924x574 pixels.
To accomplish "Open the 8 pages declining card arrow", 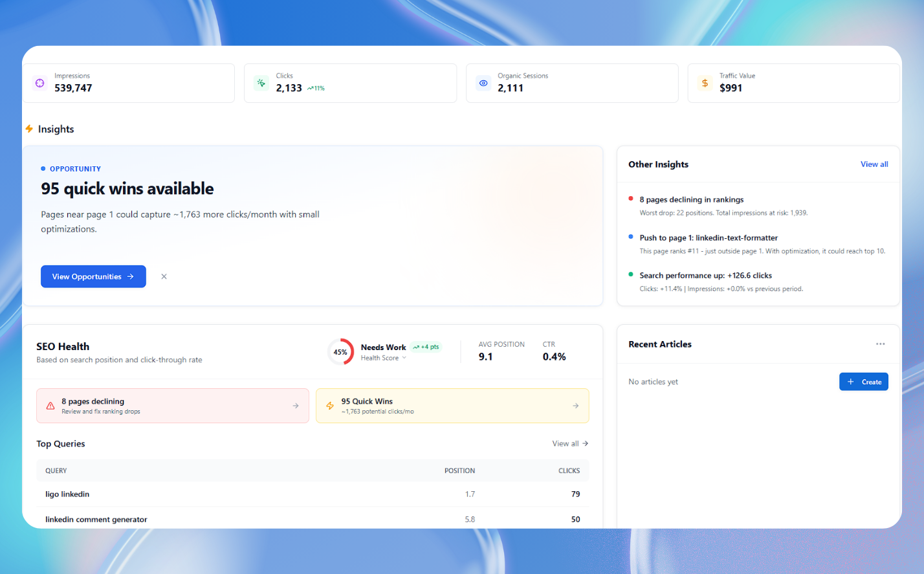I will point(296,406).
